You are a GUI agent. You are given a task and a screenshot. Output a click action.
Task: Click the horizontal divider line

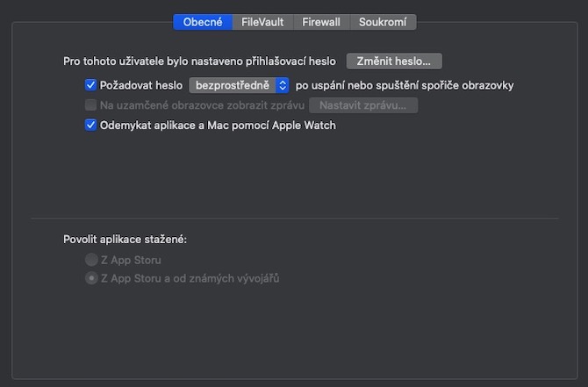pyautogui.click(x=294, y=218)
